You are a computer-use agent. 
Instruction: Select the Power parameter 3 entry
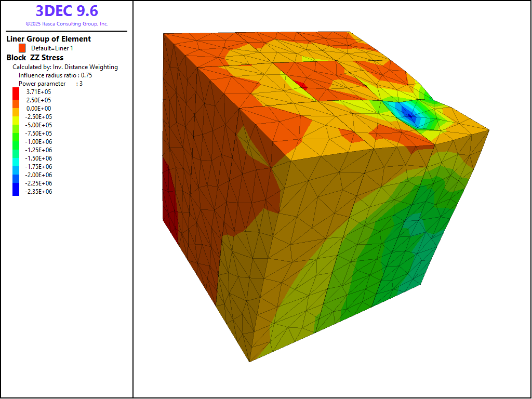(50, 84)
